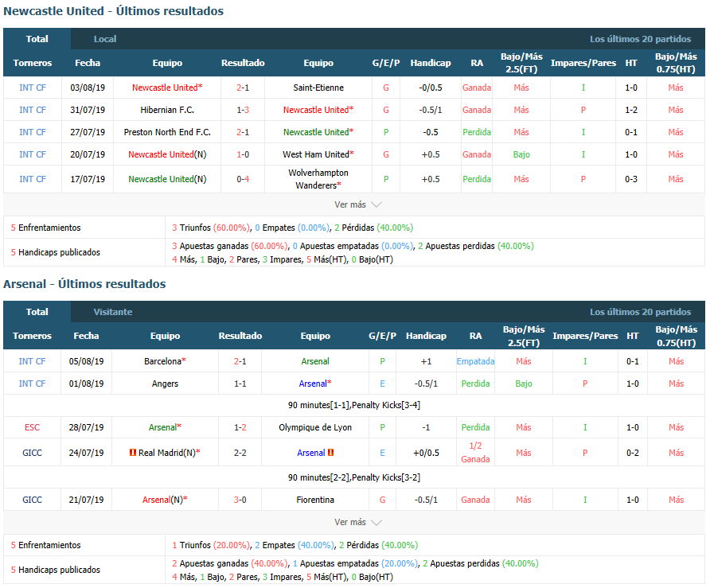Open the ESC tournament link dated 28/07/19

coord(32,427)
